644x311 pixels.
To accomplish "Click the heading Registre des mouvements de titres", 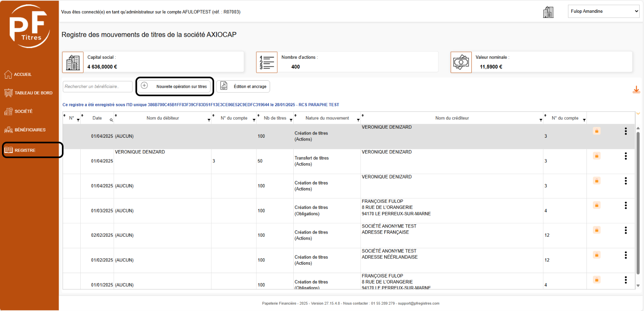I will pos(149,35).
